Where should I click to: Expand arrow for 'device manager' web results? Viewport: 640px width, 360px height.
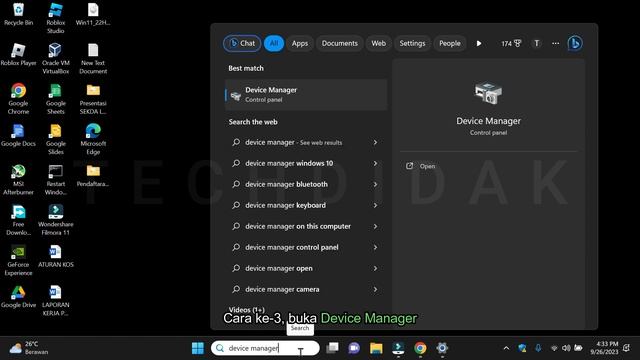click(x=375, y=142)
